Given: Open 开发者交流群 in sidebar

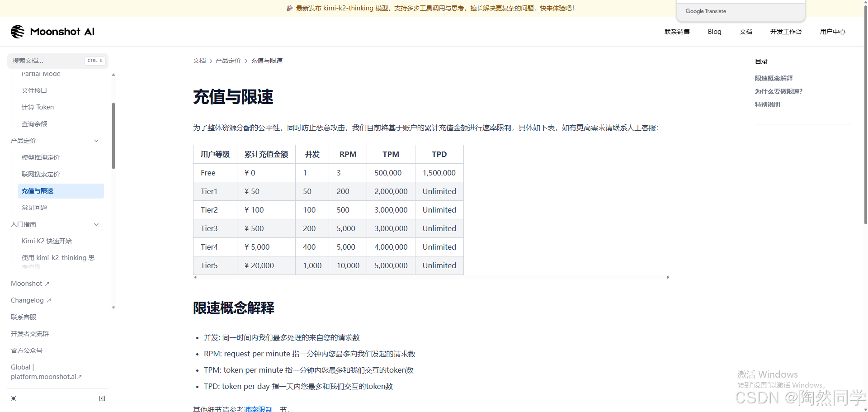Looking at the screenshot, I should pyautogui.click(x=30, y=334).
